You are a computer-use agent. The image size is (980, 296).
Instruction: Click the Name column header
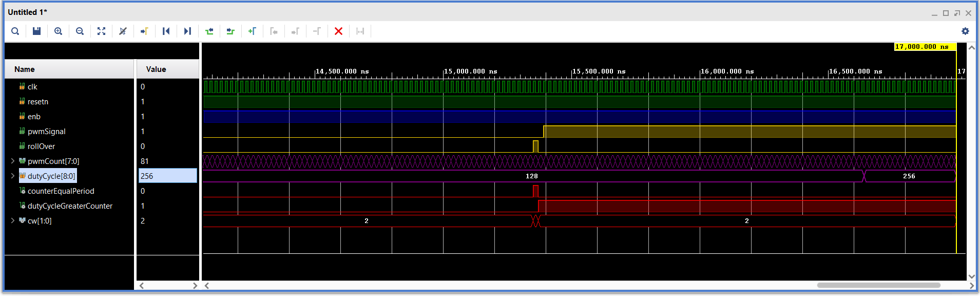coord(69,69)
